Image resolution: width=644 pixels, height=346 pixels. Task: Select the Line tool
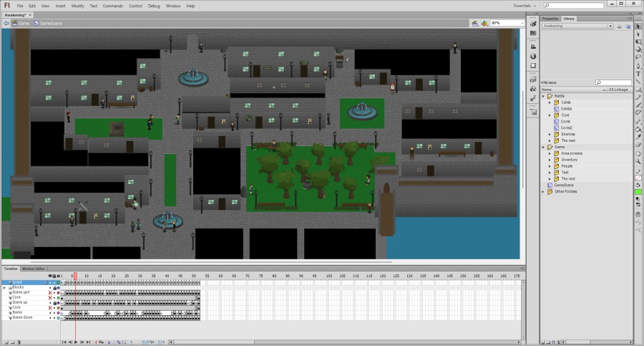tap(638, 81)
